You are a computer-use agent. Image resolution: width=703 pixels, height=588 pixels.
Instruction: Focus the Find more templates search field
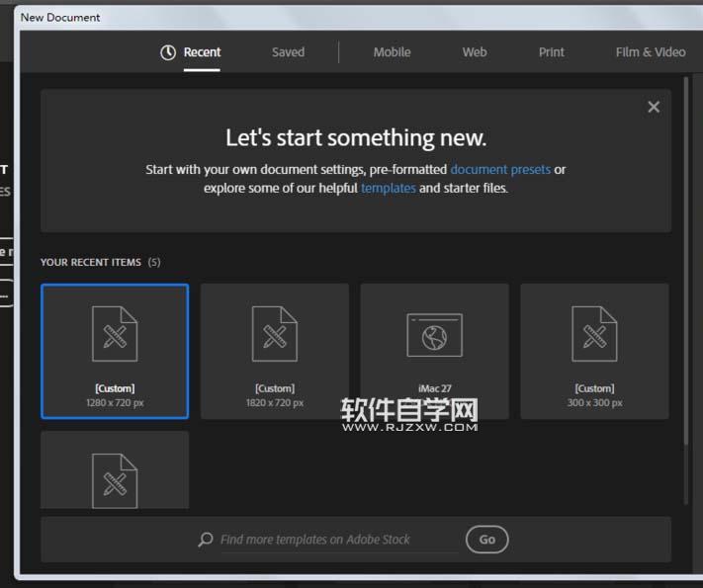tap(338, 540)
